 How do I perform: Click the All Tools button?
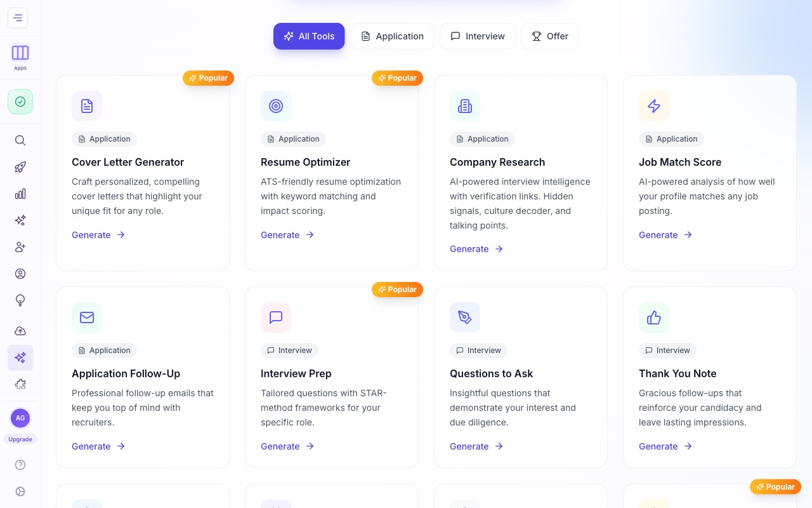309,36
